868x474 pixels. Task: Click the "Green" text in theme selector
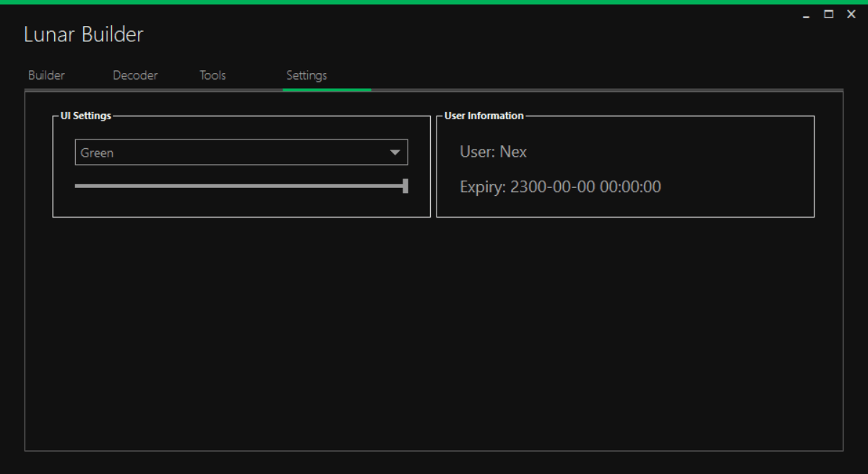click(x=97, y=152)
